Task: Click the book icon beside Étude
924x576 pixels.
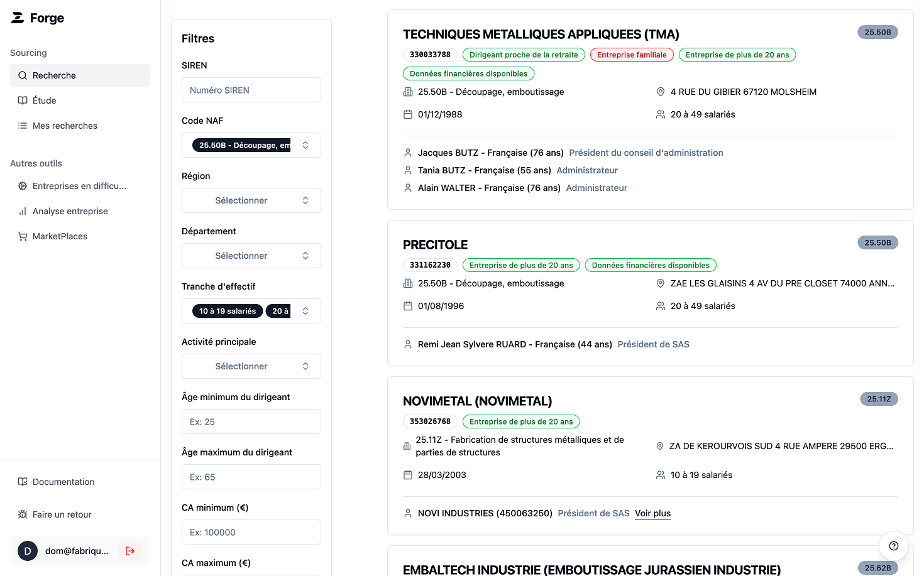Action: 23,101
